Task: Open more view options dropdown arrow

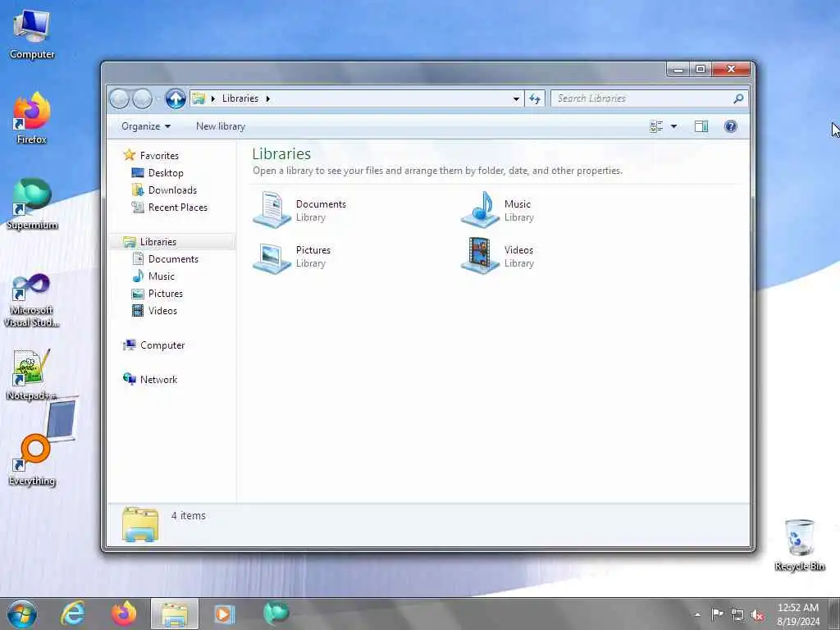Action: (674, 126)
